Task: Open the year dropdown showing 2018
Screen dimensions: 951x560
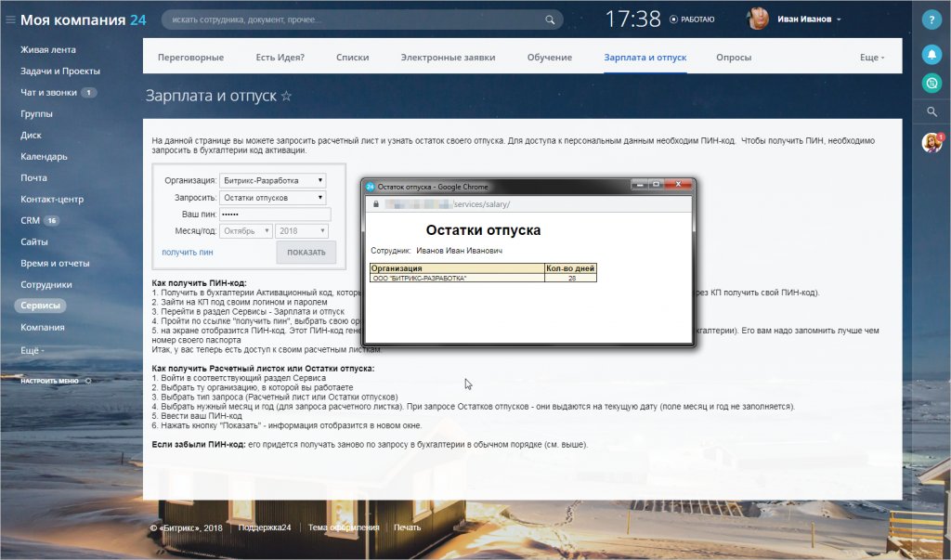Action: [x=302, y=231]
